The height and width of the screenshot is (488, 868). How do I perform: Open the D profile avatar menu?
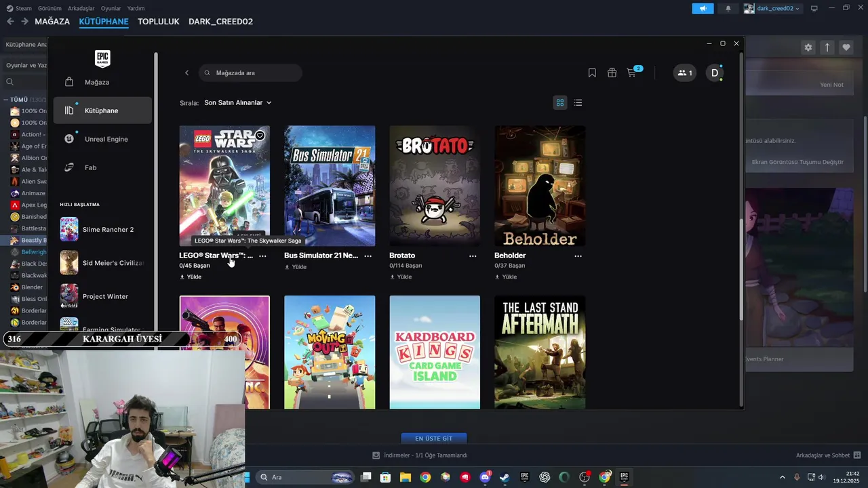[715, 73]
